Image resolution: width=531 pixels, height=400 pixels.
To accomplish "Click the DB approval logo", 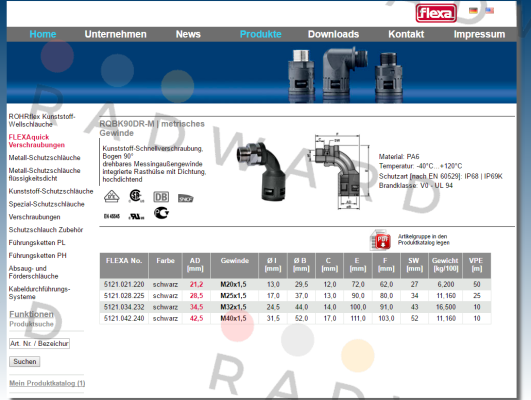I will (161, 197).
